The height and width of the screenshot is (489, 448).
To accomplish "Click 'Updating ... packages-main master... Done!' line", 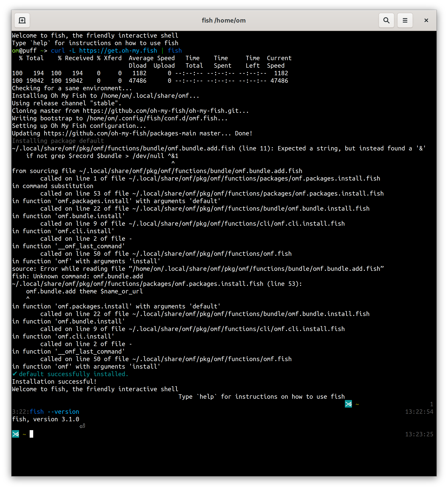I will tap(132, 133).
